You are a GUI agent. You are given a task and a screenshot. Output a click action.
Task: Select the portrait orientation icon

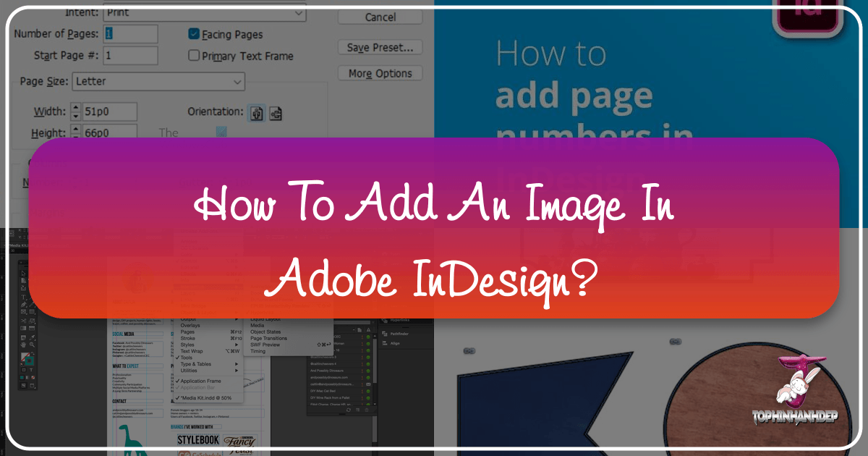[257, 113]
